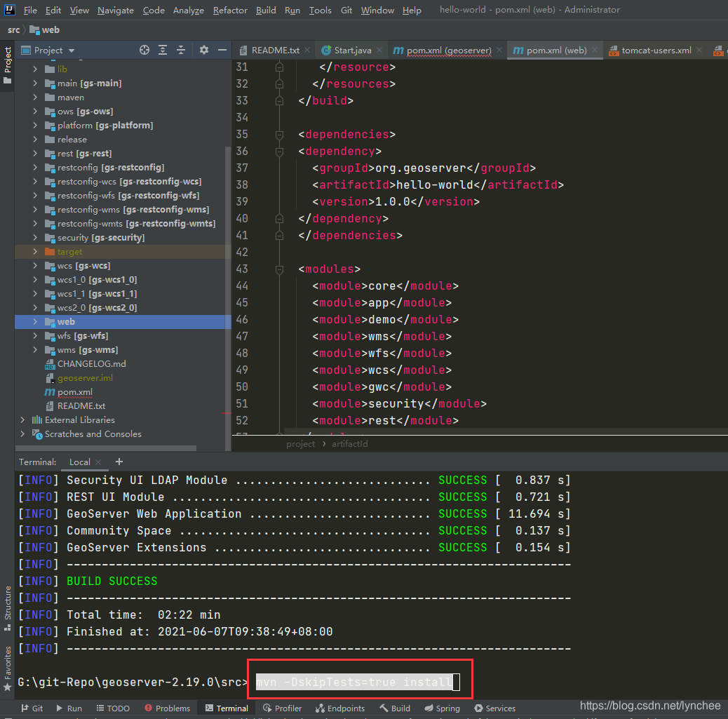Viewport: 728px width, 719px height.
Task: Click the locate-in-project crosshair icon
Action: click(x=144, y=51)
